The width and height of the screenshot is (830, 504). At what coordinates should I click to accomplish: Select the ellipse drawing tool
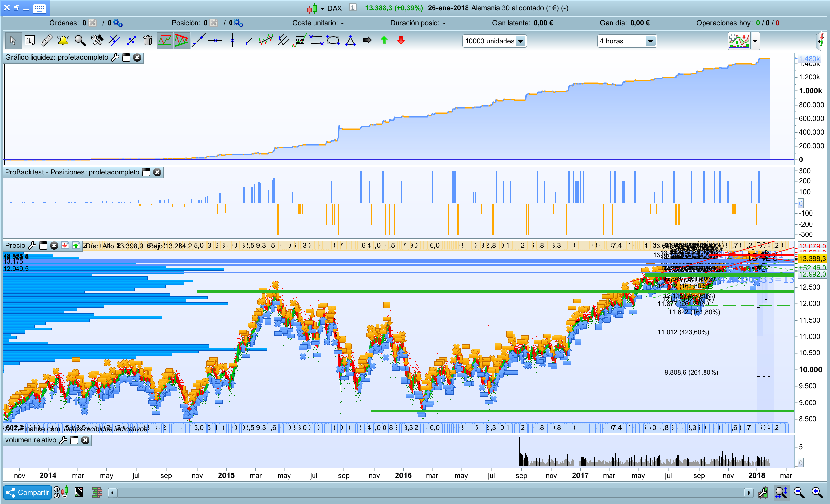[333, 41]
